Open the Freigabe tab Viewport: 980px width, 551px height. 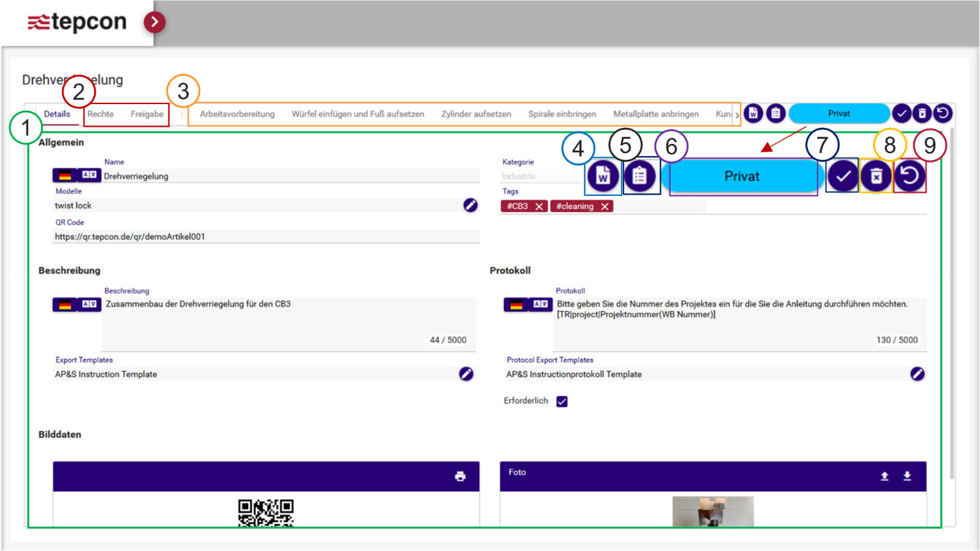(x=147, y=114)
